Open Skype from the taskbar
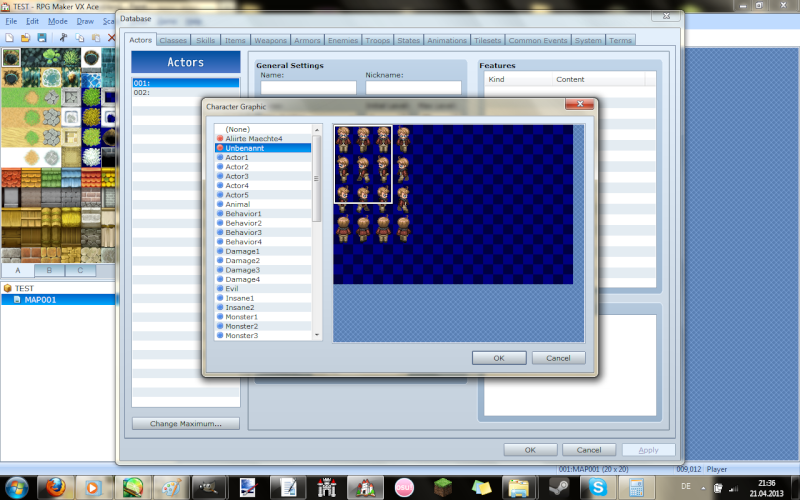Viewport: 800px width, 500px height. point(597,488)
